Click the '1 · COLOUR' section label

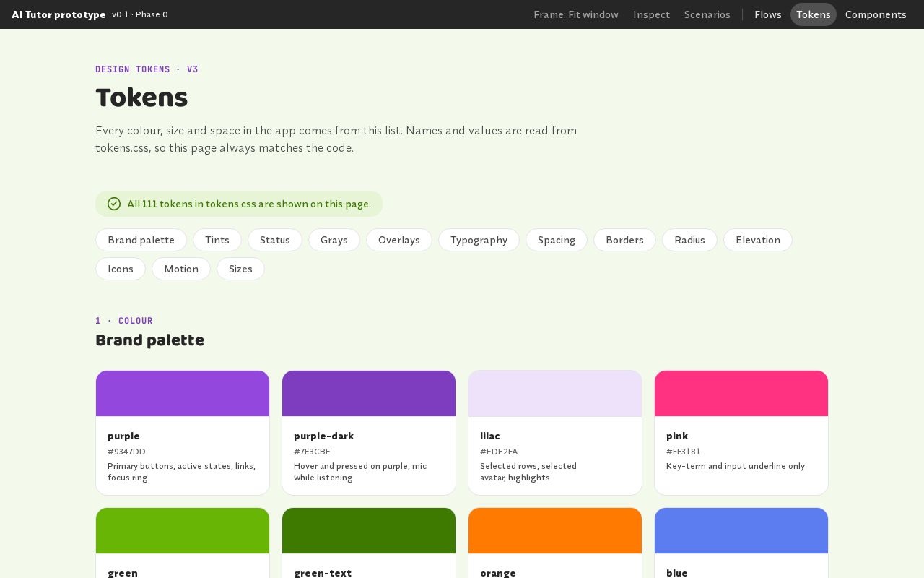(x=124, y=321)
